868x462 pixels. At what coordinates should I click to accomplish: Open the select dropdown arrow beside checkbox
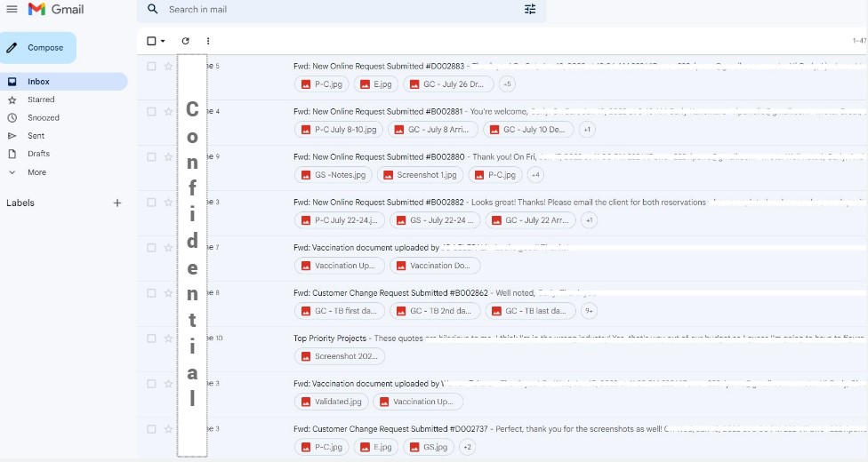[x=163, y=41]
